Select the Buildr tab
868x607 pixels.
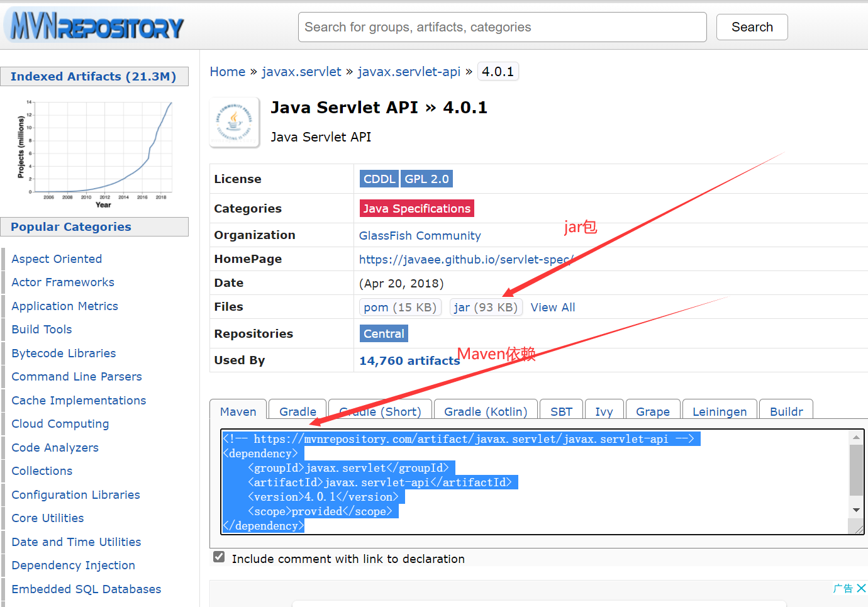click(x=786, y=411)
